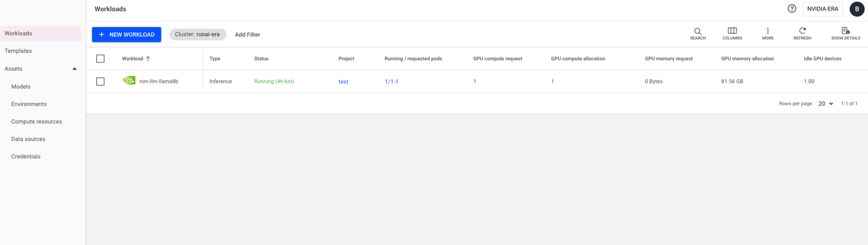Open the Columns chooser icon
Image resolution: width=868 pixels, height=245 pixels.
coord(732,30)
